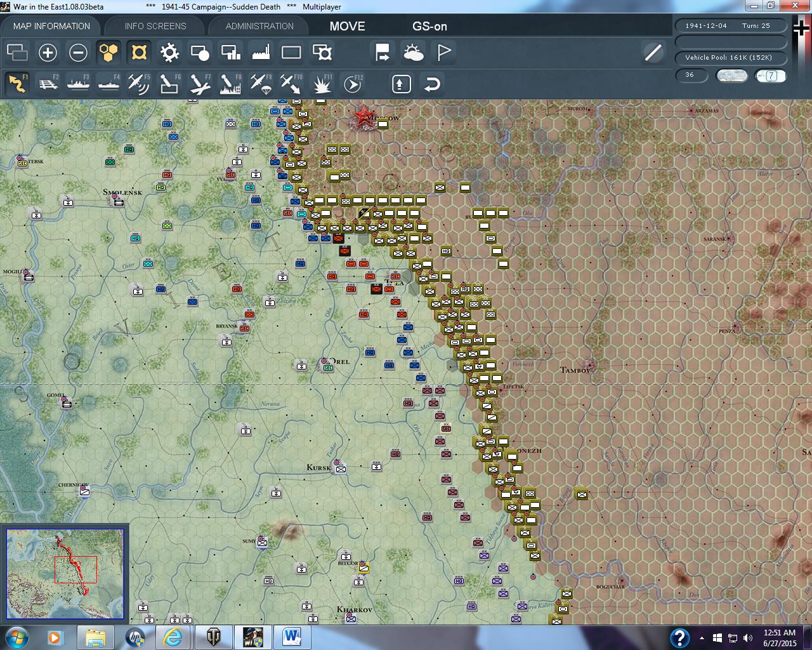Select Bomb city (F8) icon
Screen dimensions: 812x650
(x=230, y=84)
